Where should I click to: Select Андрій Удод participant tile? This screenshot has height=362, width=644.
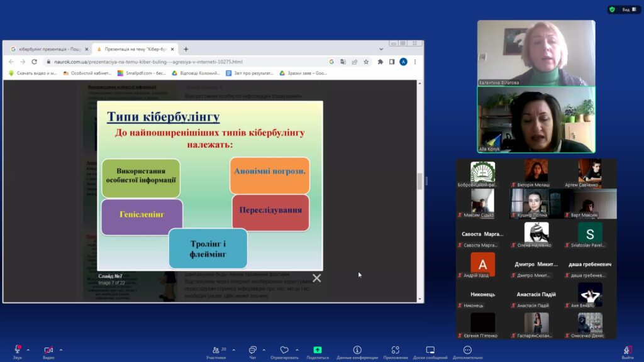pyautogui.click(x=482, y=265)
